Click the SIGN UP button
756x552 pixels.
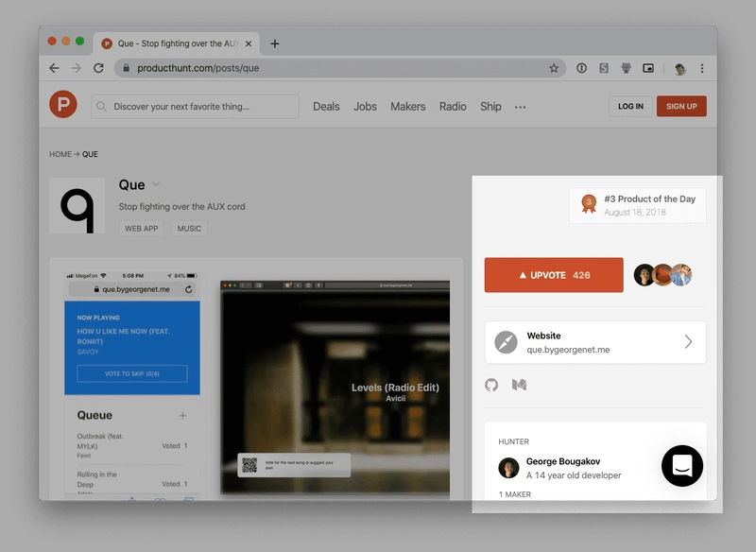pos(681,106)
